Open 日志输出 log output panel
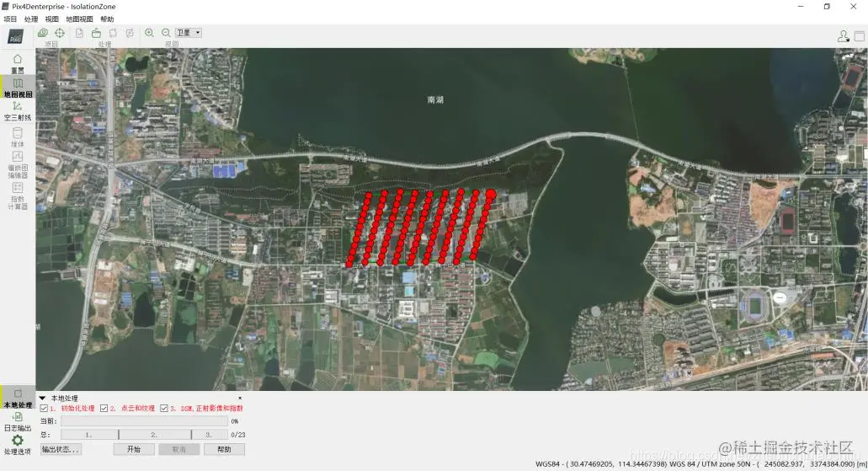The image size is (868, 471). (x=18, y=421)
